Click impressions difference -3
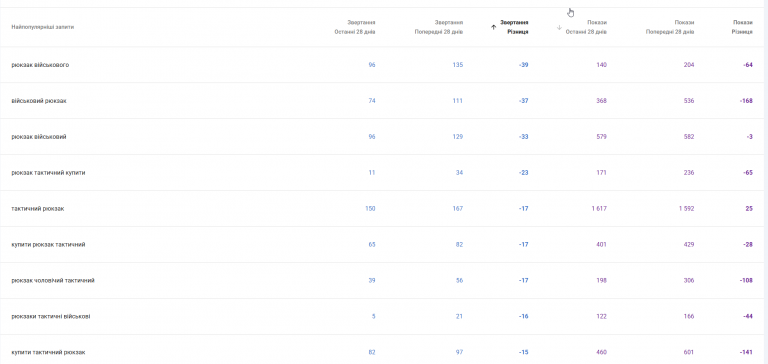This screenshot has height=364, width=768. 750,137
